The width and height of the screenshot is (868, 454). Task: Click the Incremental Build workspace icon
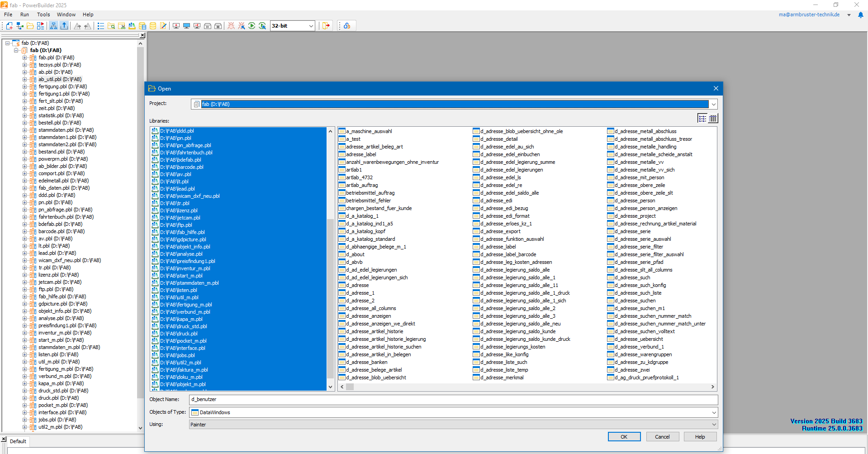click(x=176, y=26)
